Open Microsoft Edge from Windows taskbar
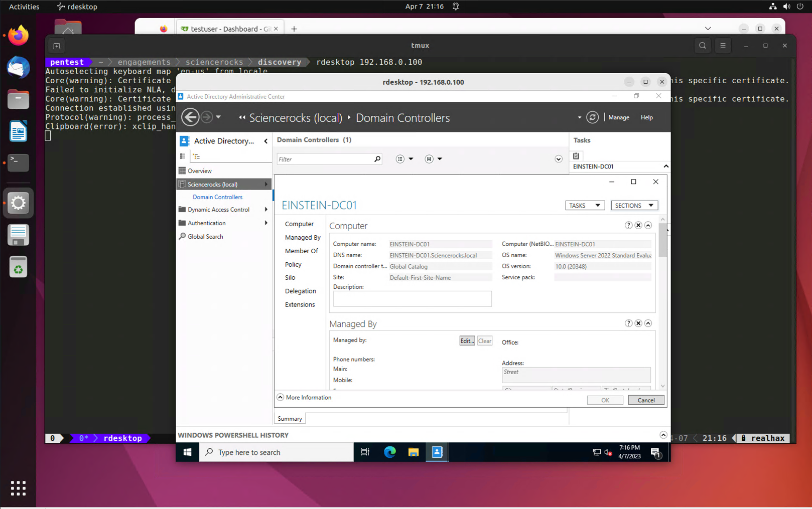 point(389,452)
